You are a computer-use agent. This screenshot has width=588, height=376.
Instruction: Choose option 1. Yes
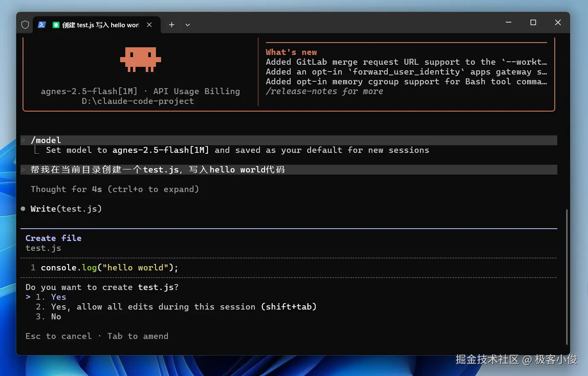click(x=51, y=297)
